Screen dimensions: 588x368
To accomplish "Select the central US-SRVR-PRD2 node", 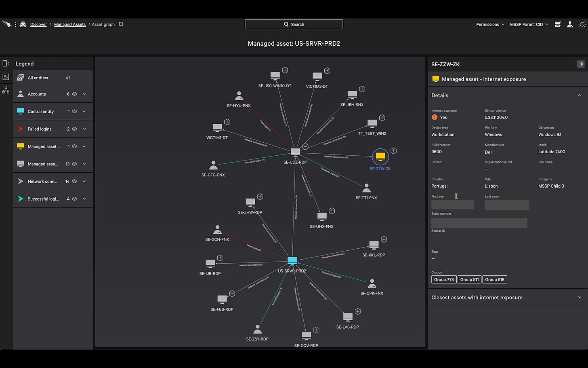I will 292,260.
